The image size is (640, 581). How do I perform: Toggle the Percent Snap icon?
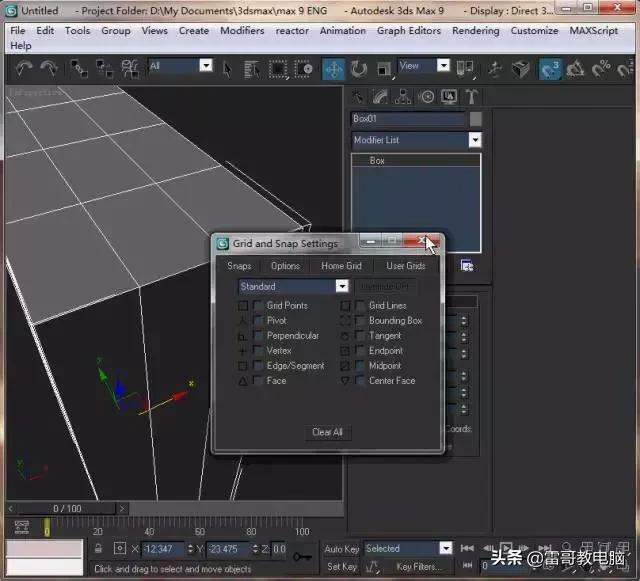tap(601, 69)
